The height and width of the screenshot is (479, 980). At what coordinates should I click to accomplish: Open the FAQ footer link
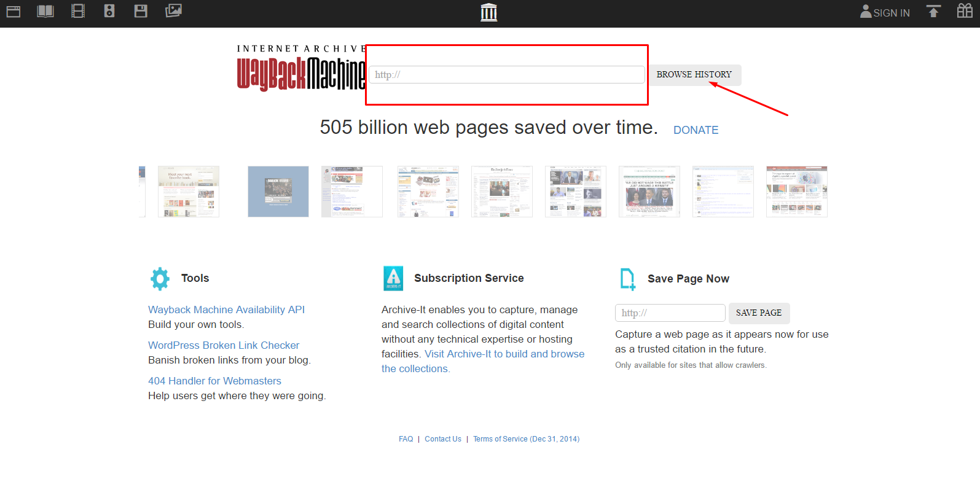[x=406, y=439]
